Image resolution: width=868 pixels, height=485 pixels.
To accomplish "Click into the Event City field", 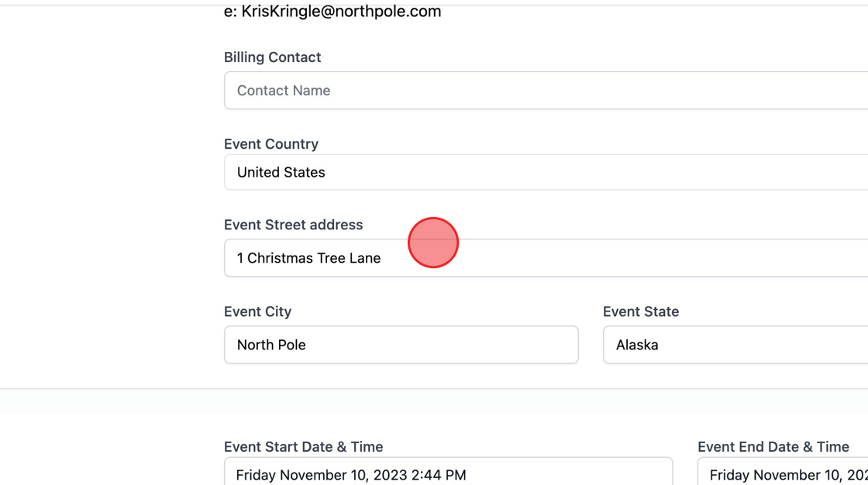I will click(401, 345).
